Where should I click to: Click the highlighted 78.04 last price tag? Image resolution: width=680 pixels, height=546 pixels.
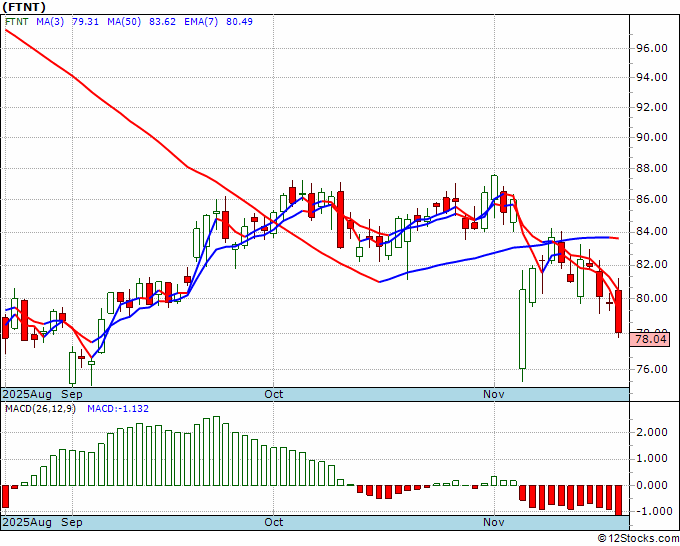coord(650,339)
